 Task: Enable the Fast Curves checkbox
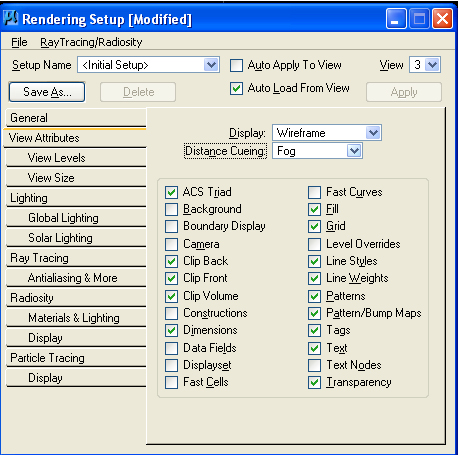pos(314,192)
